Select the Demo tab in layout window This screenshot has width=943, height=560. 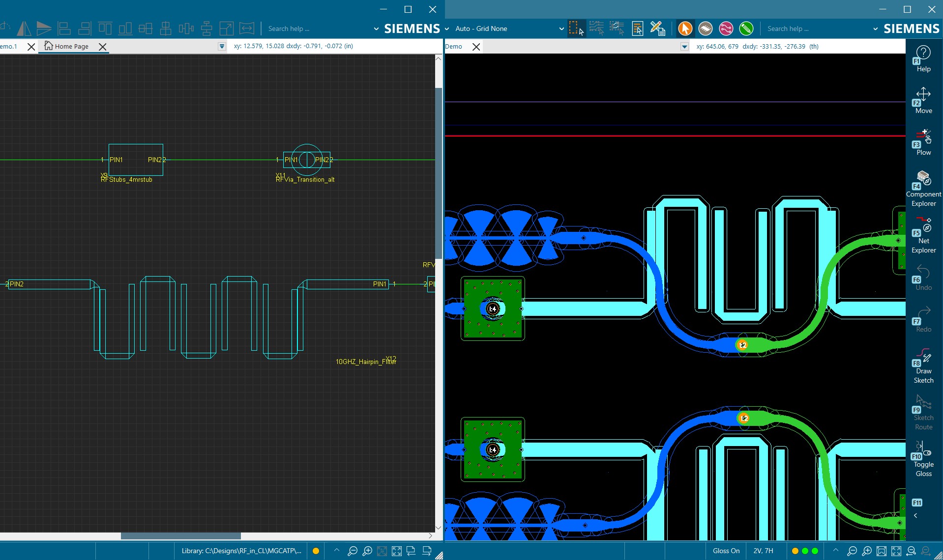[x=454, y=47]
